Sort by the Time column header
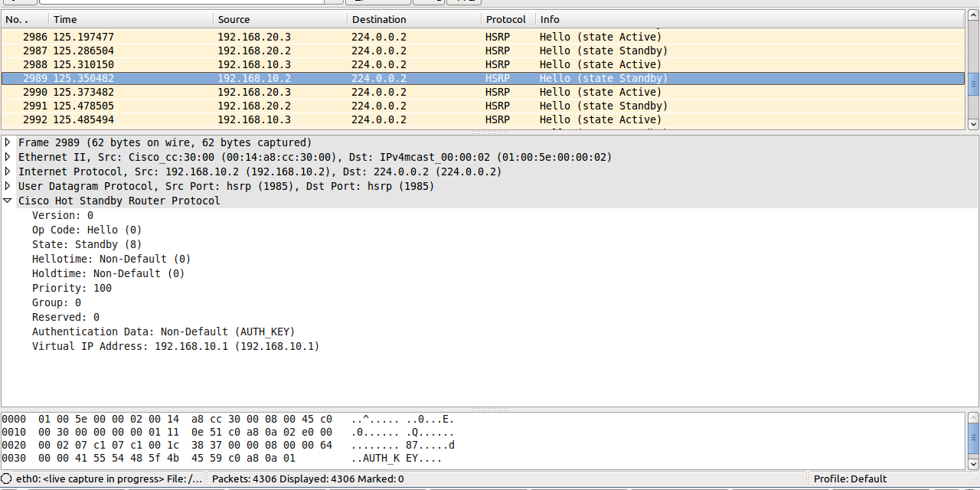The height and width of the screenshot is (490, 980). coord(131,19)
